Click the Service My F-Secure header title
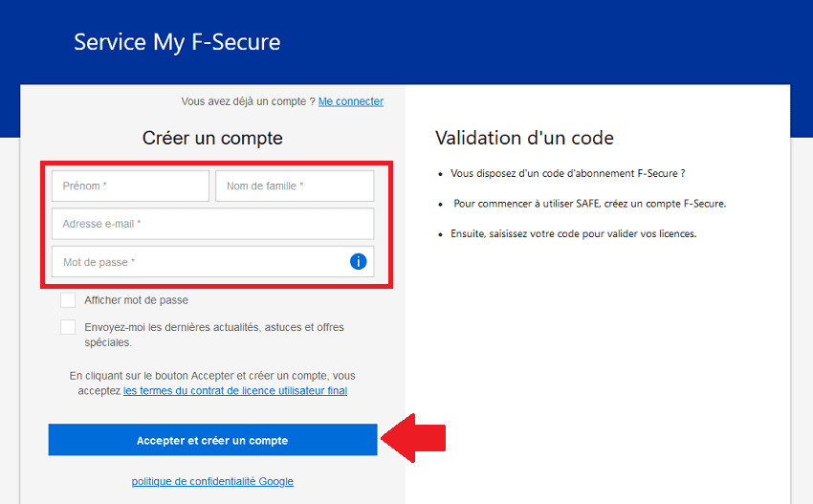The width and height of the screenshot is (813, 504). [x=177, y=42]
